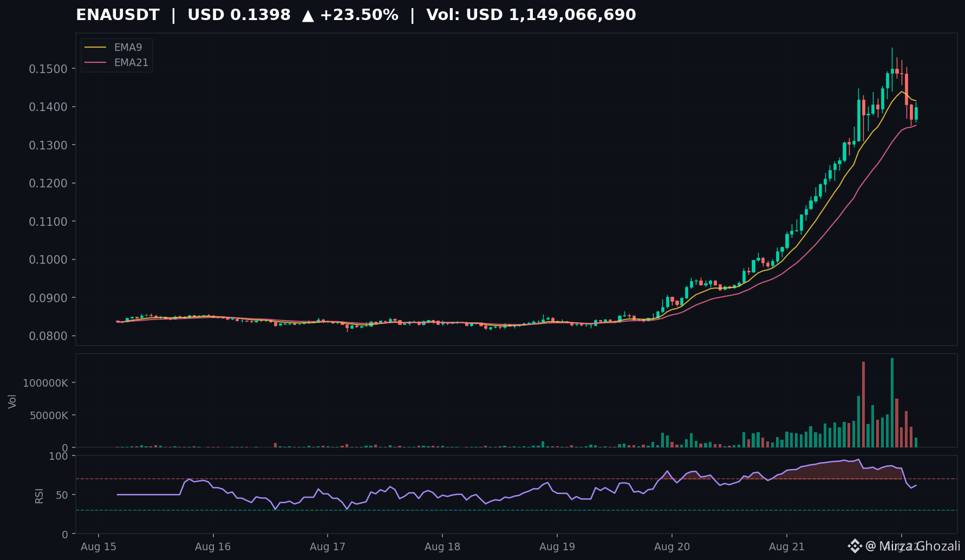
Task: Click the RSI 100 axis label
Action: (58, 457)
